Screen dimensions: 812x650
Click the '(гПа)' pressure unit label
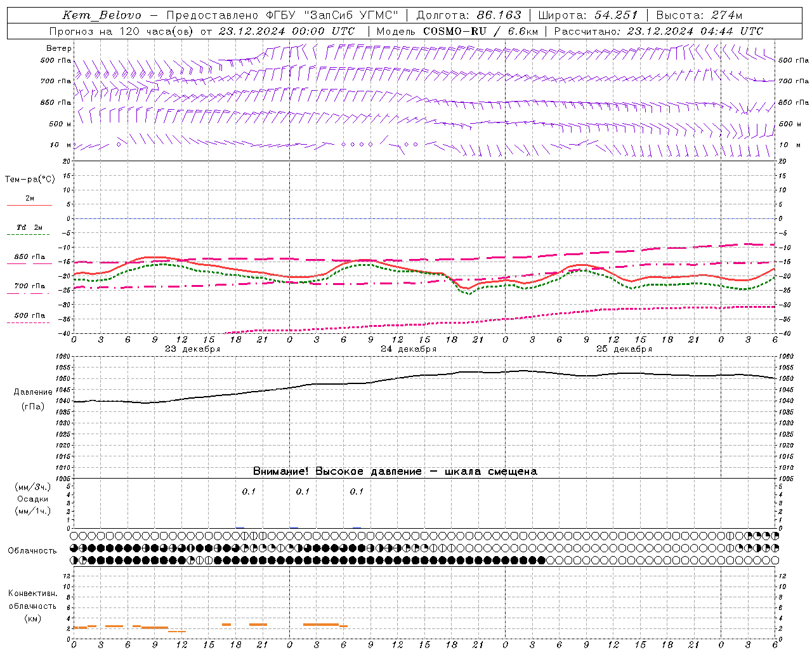click(x=33, y=407)
